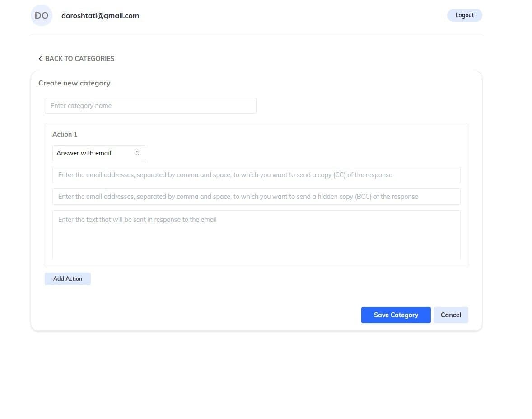Click the 'BACK TO CATEGORIES' text
This screenshot has width=532, height=419.
[80, 59]
